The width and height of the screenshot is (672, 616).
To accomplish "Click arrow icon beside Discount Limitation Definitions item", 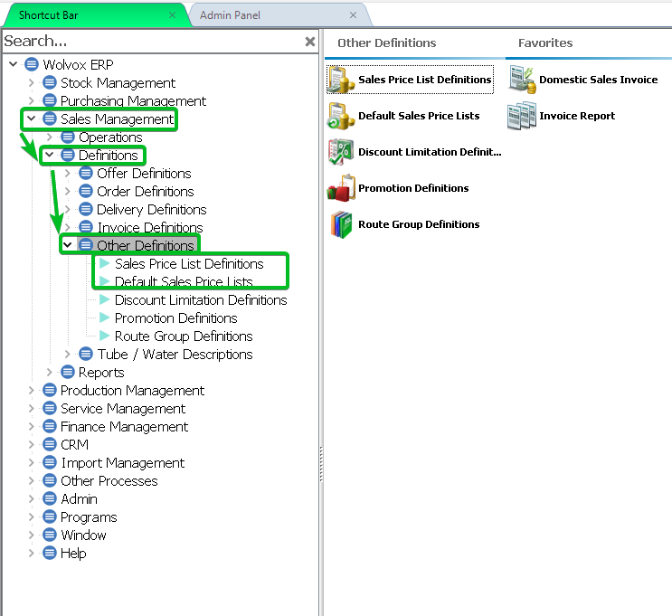I will tap(105, 299).
